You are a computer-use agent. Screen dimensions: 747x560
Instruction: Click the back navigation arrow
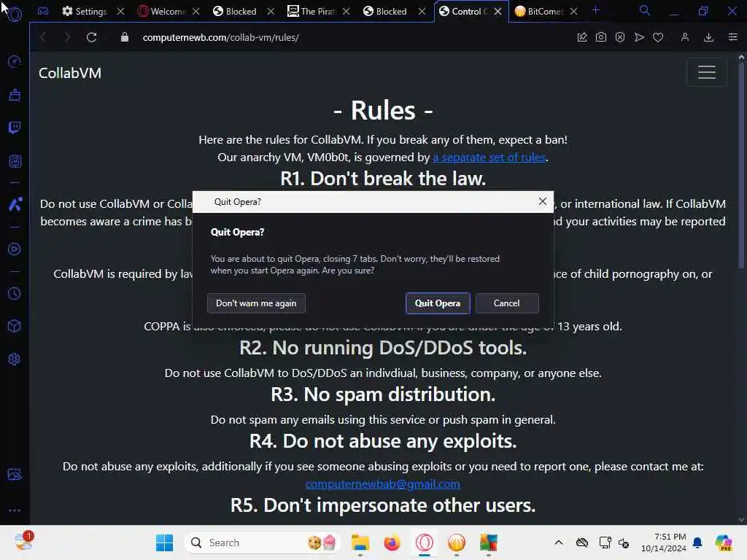click(x=43, y=37)
